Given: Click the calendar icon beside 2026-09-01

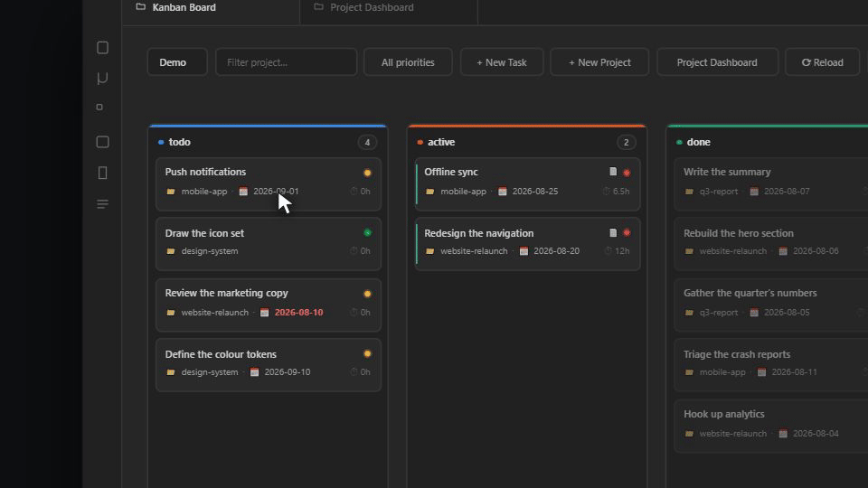Looking at the screenshot, I should point(243,191).
